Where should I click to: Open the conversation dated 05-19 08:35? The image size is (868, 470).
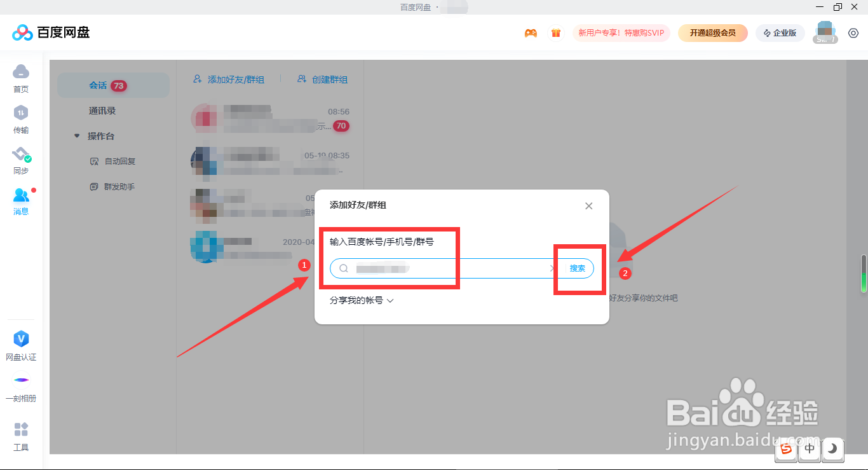click(270, 162)
